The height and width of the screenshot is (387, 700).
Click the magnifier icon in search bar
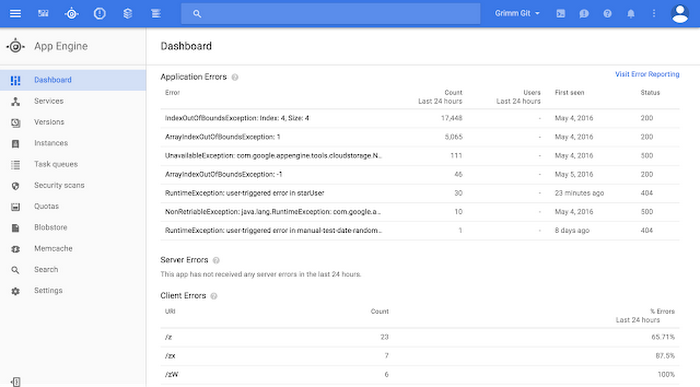coord(197,14)
